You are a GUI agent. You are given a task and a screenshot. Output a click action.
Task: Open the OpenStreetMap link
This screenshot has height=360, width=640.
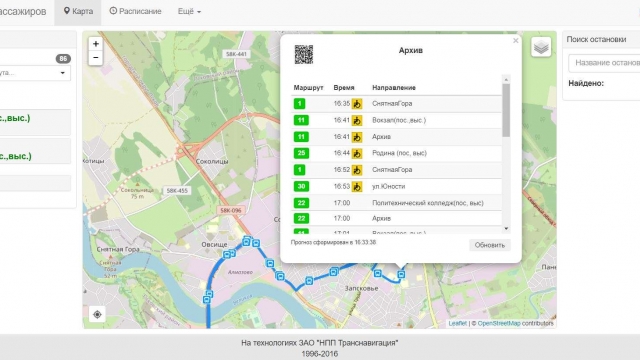[499, 323]
